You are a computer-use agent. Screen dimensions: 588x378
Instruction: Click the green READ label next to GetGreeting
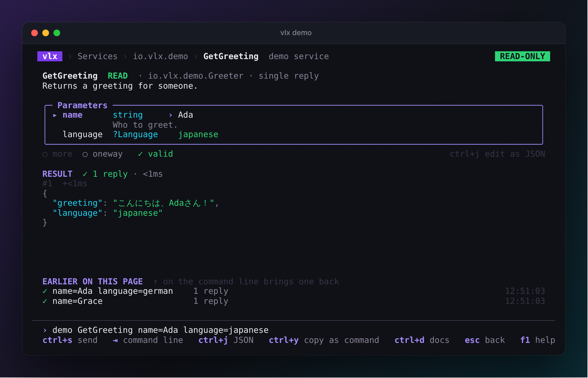click(117, 76)
